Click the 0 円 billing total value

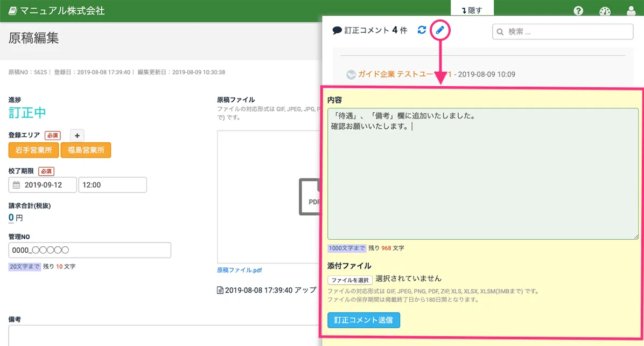pos(16,218)
